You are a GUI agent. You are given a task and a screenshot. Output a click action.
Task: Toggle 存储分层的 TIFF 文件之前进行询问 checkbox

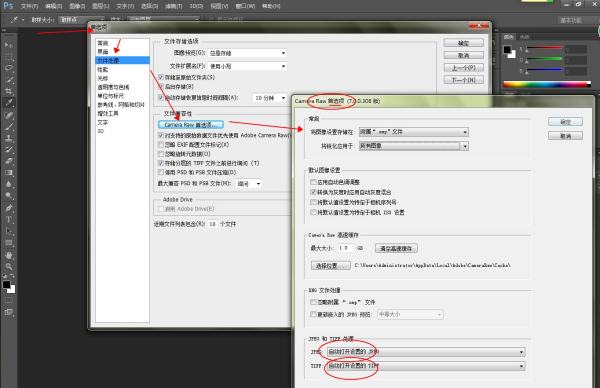click(161, 163)
